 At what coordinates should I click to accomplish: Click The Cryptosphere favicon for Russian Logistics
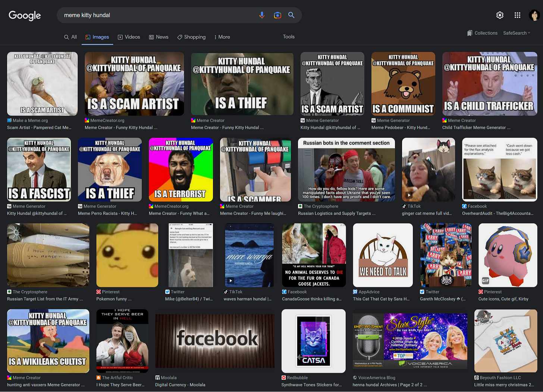click(300, 206)
